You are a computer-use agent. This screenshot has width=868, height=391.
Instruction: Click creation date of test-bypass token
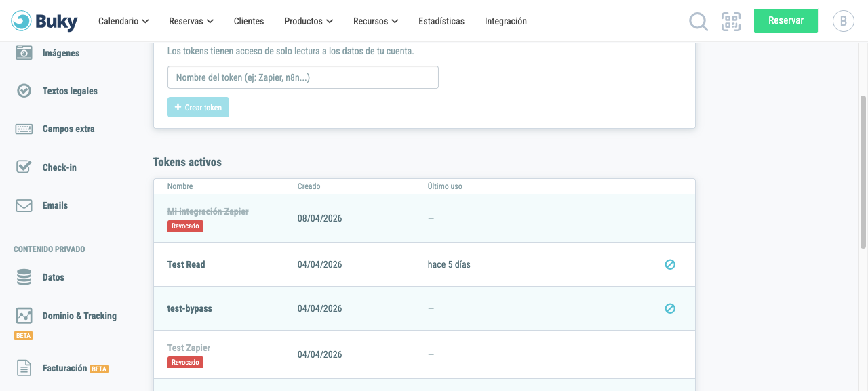pyautogui.click(x=320, y=308)
